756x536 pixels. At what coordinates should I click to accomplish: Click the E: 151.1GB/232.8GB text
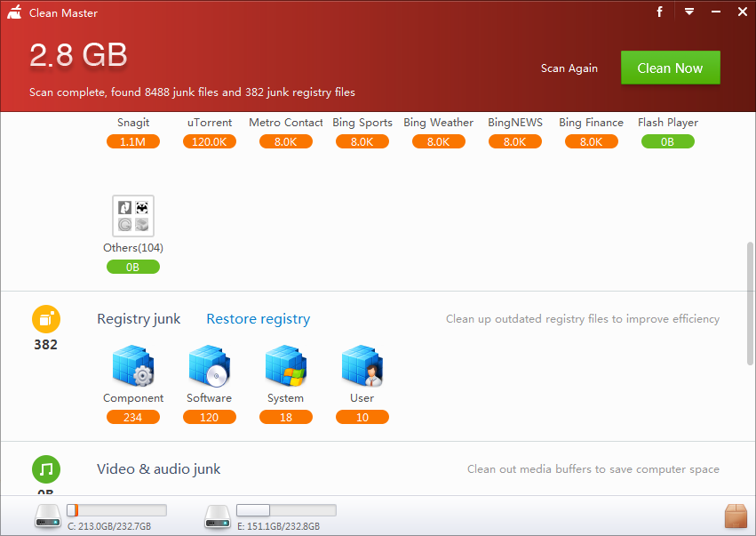pyautogui.click(x=279, y=526)
